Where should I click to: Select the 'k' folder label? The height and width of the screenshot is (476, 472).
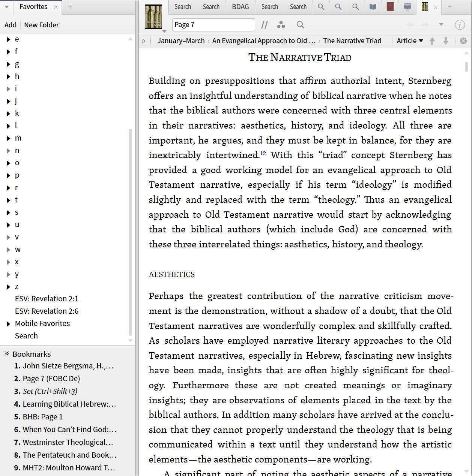(17, 113)
